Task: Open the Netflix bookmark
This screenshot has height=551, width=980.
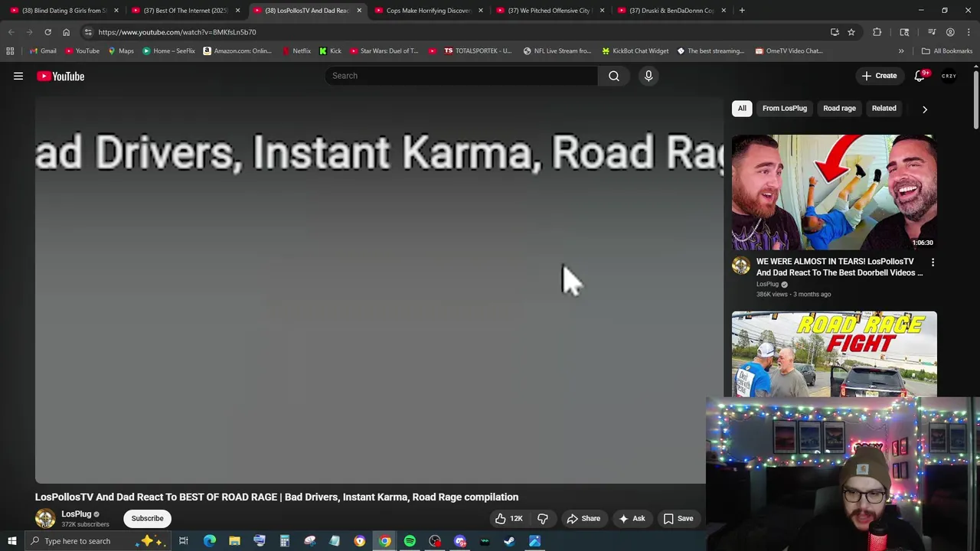Action: (296, 51)
